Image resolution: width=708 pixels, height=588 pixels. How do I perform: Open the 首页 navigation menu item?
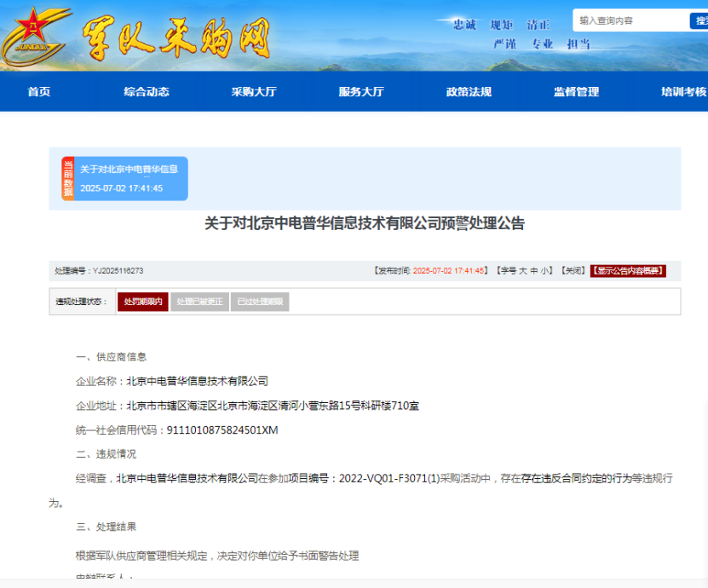pyautogui.click(x=39, y=92)
